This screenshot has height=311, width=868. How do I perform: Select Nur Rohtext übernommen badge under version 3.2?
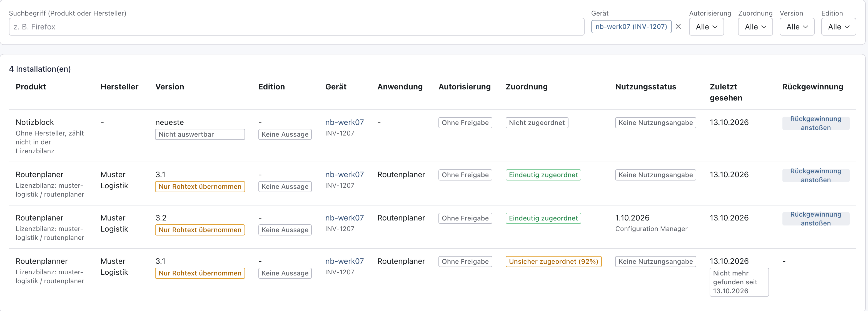coord(200,230)
